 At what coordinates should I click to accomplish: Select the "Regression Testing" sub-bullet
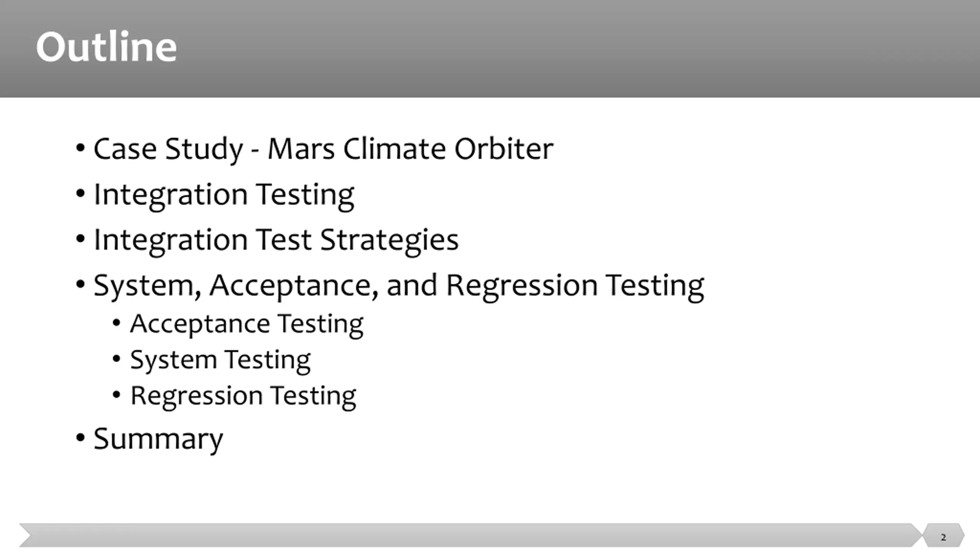point(243,396)
